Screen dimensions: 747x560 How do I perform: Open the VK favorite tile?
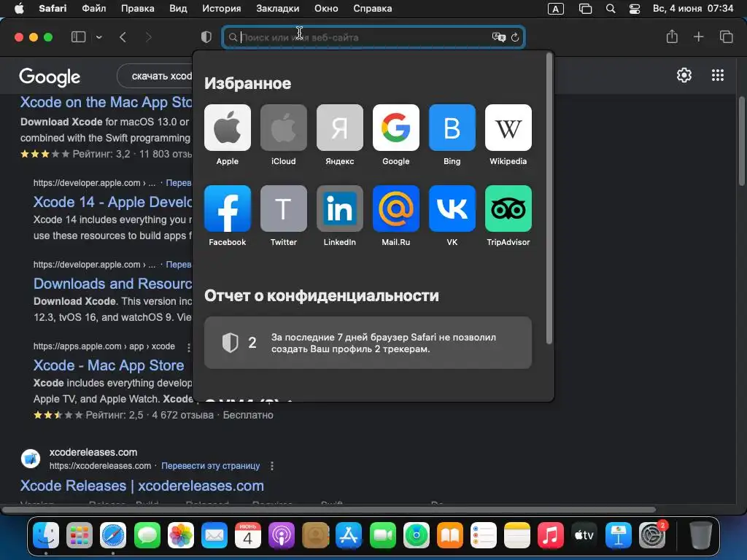coord(452,209)
